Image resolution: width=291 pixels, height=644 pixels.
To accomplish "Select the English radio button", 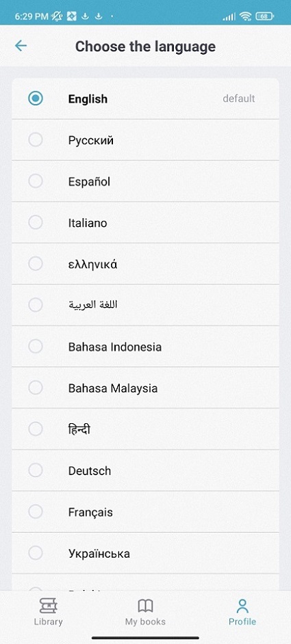I will 36,98.
